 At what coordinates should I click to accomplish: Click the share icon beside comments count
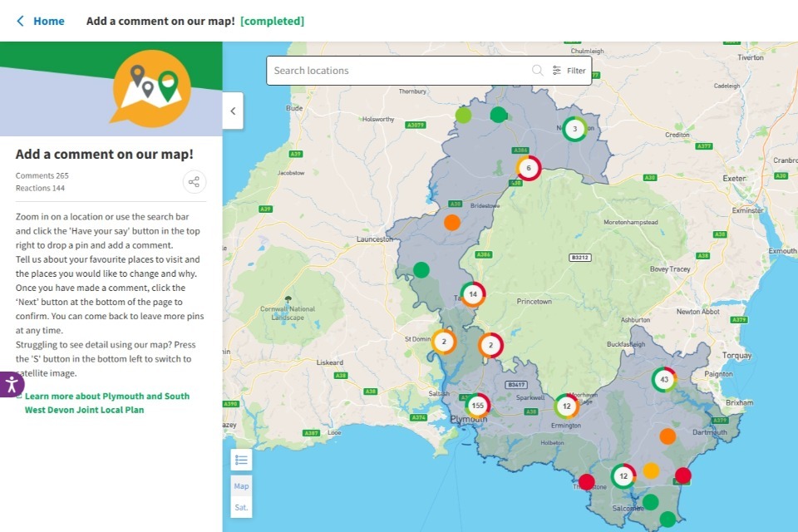[194, 182]
